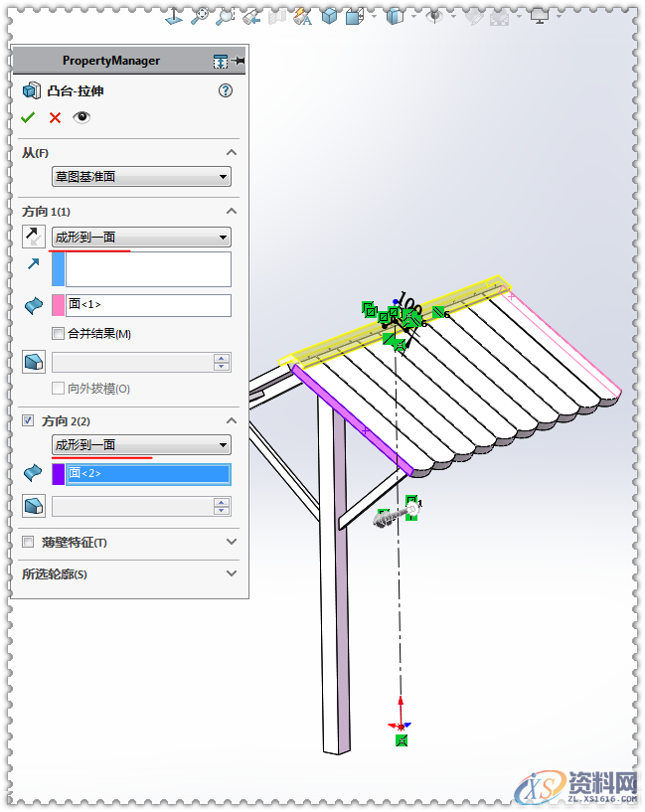Open View Orientation dropdown arrow

click(x=374, y=17)
